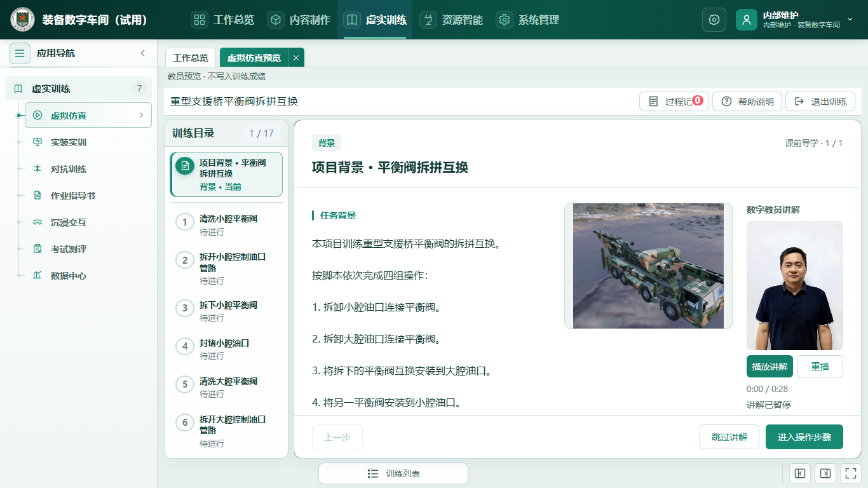Collapse the 应用导航 sidebar with the chevron
The height and width of the screenshot is (488, 868).
143,53
